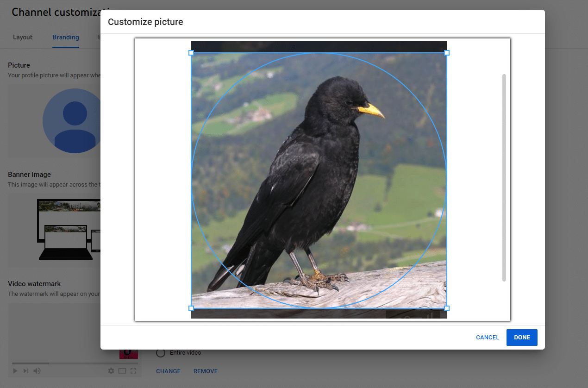Click the banner devices preview image
This screenshot has height=388, width=588.
69,230
